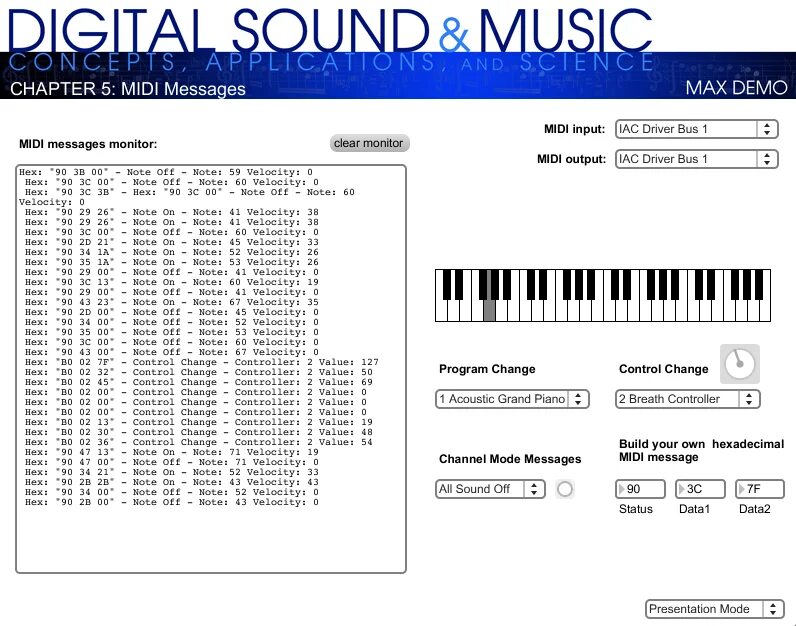Click the MIDI output label
The height and width of the screenshot is (626, 796).
(x=572, y=159)
